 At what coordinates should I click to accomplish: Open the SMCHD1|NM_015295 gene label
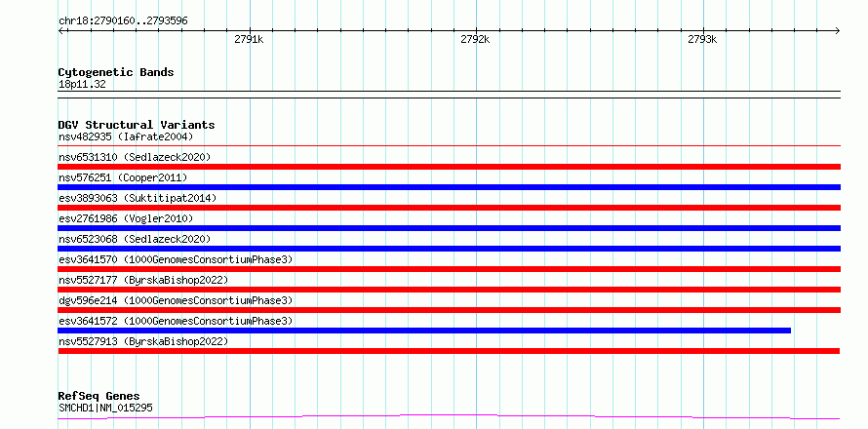click(x=105, y=409)
